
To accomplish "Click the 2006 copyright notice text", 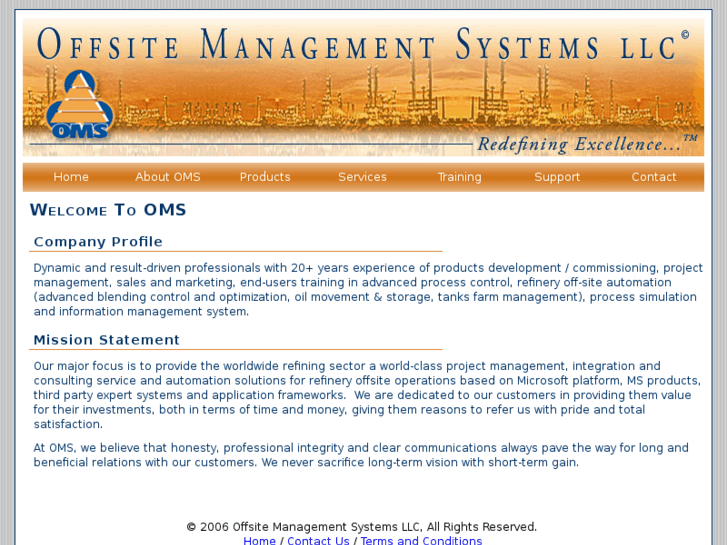I will click(362, 527).
